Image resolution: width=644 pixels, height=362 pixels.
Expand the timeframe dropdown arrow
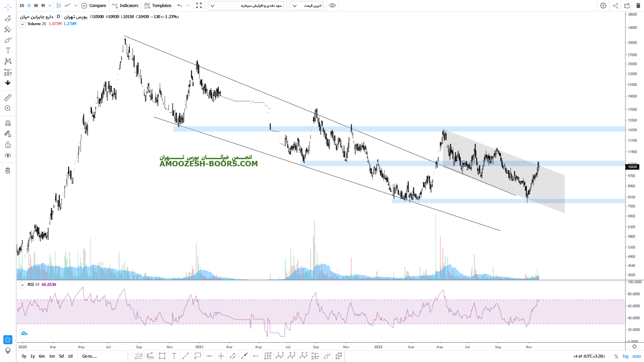tap(50, 6)
